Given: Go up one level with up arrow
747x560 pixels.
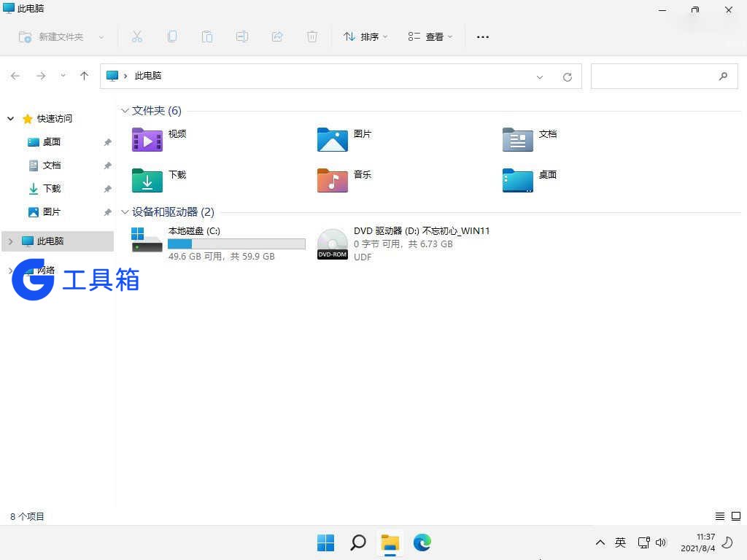Looking at the screenshot, I should [85, 76].
